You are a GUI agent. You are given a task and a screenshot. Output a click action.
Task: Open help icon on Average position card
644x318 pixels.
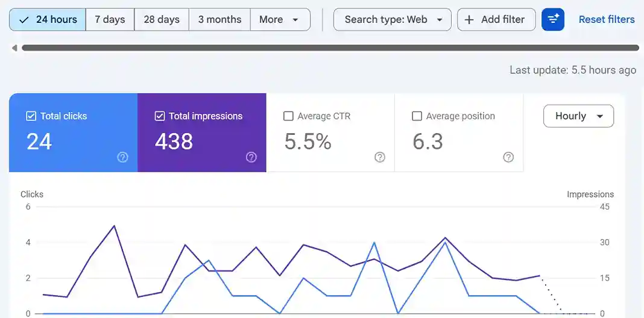508,157
